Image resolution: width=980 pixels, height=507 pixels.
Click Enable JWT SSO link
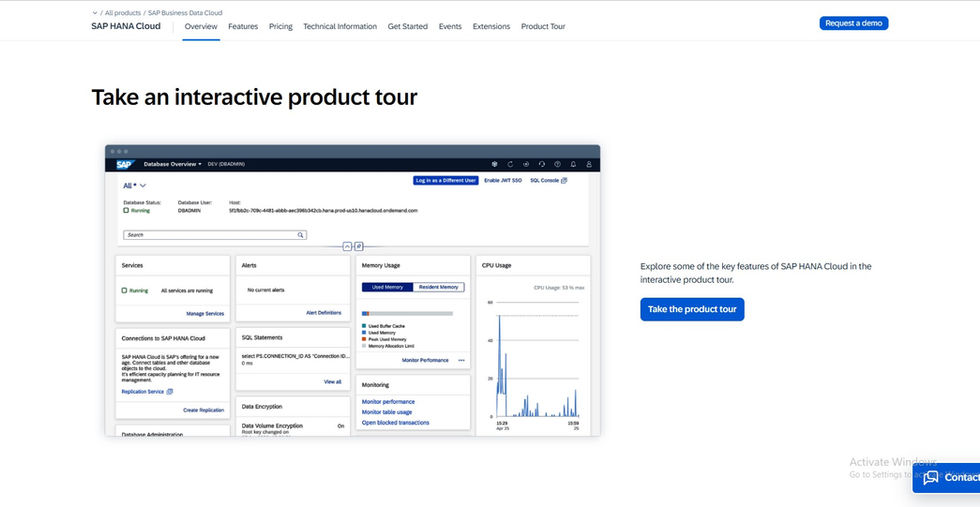(x=502, y=180)
